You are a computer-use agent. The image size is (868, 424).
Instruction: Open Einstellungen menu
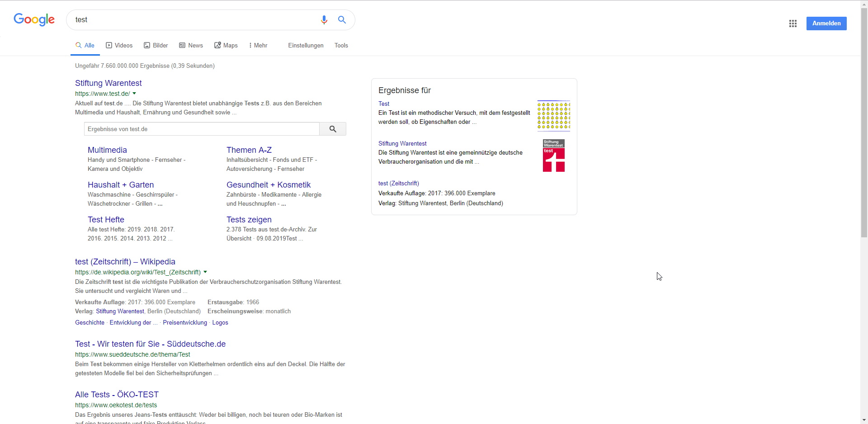tap(306, 46)
